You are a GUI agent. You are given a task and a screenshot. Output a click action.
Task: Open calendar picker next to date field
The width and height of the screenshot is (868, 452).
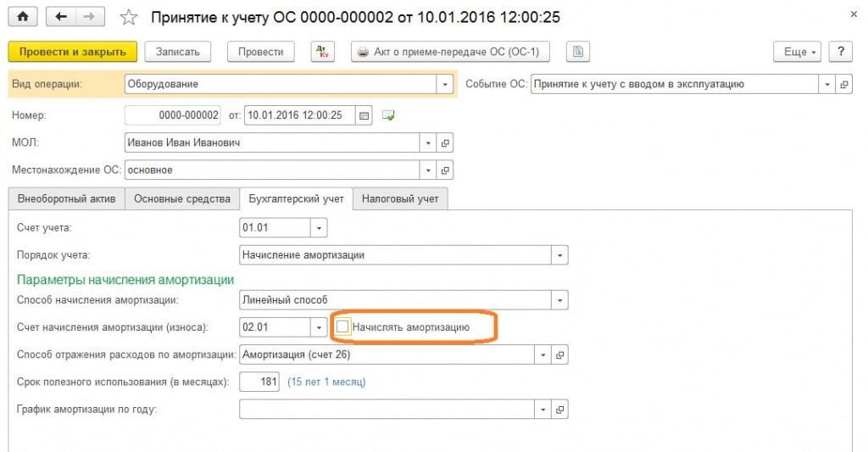point(364,115)
